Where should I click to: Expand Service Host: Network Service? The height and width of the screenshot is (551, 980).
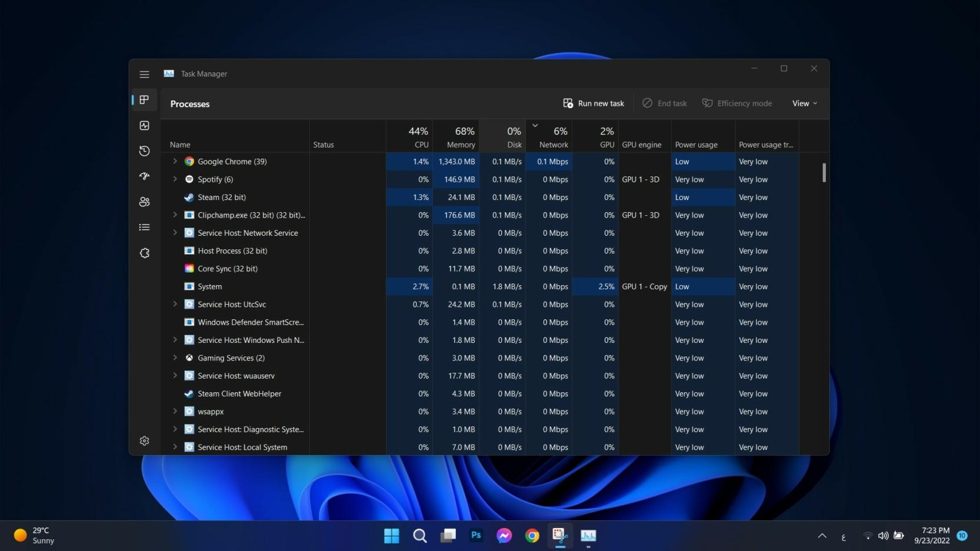point(175,233)
